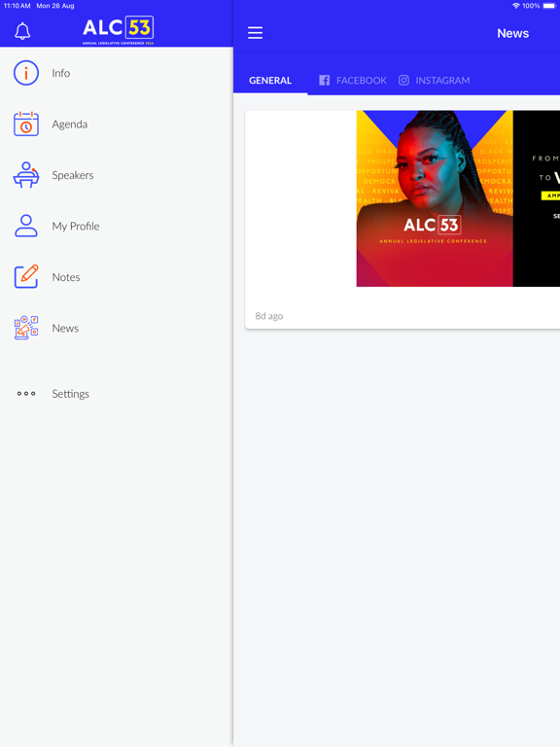Switch to the FACEBOOK tab label
Image resolution: width=560 pixels, height=747 pixels.
click(x=362, y=81)
